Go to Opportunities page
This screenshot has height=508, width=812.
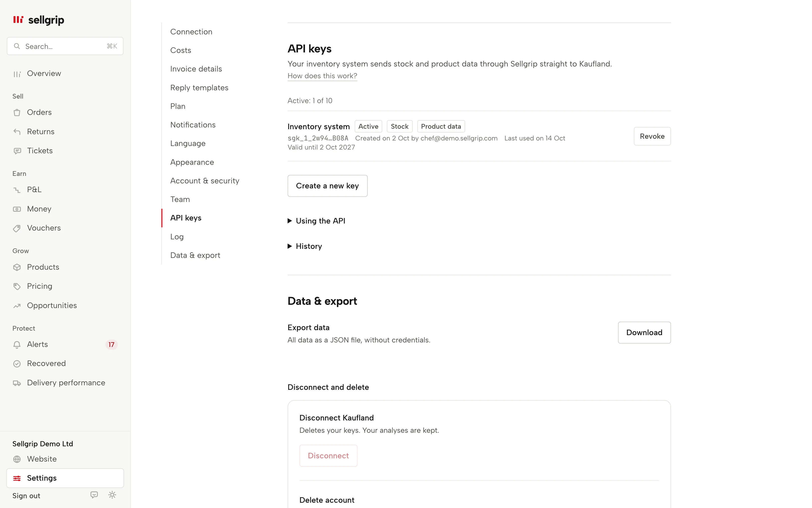pyautogui.click(x=65, y=306)
